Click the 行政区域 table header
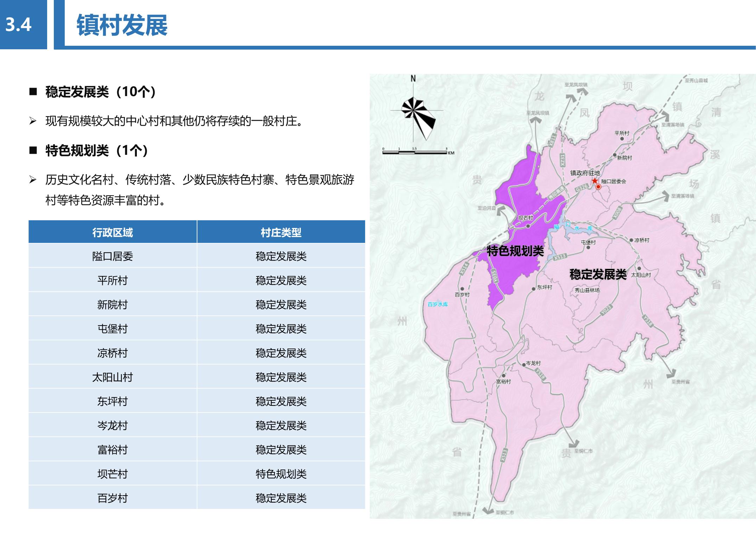The width and height of the screenshot is (756, 535). (x=113, y=232)
